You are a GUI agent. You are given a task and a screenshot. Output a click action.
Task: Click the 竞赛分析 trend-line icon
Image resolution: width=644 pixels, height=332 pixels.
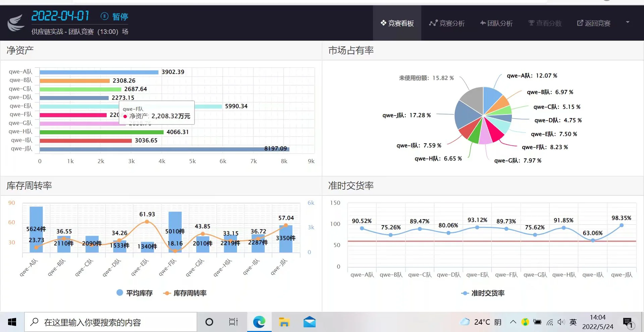433,23
